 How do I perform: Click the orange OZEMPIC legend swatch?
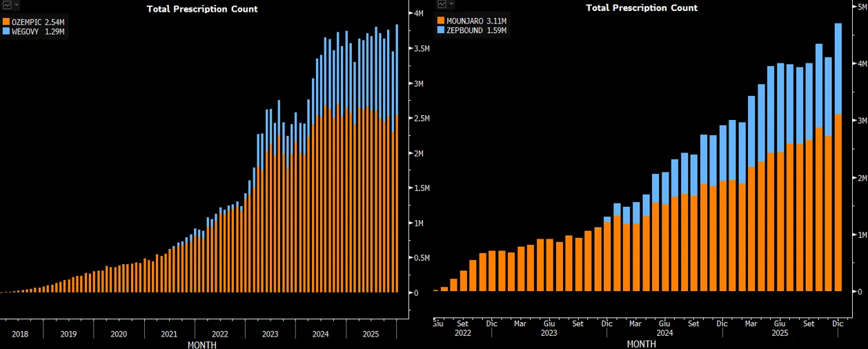6,22
